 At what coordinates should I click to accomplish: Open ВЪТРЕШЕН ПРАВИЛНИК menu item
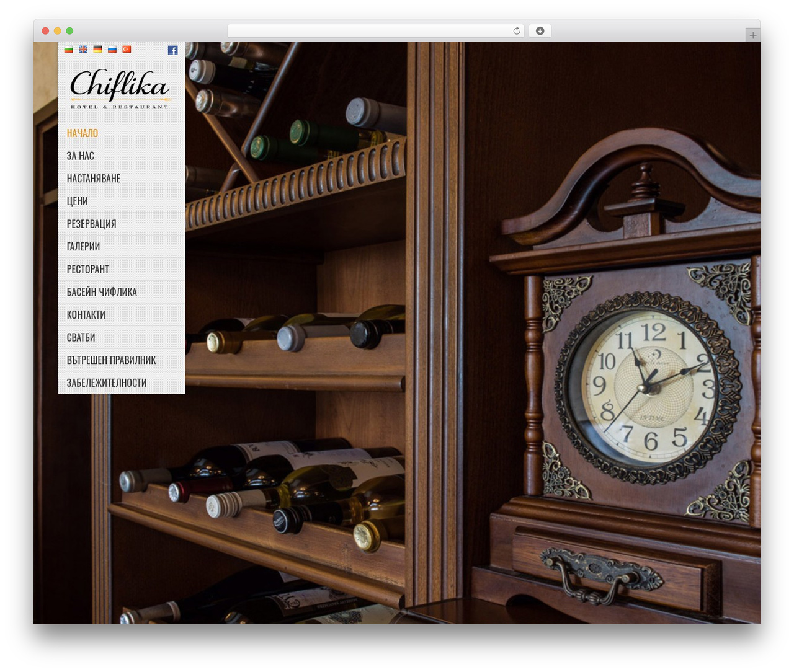tap(121, 360)
